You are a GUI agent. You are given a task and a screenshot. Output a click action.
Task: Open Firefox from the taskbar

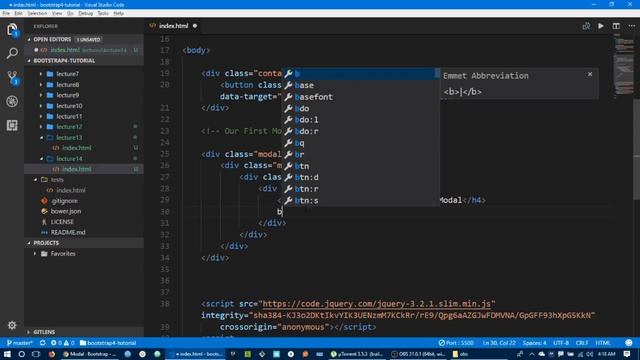point(52,354)
